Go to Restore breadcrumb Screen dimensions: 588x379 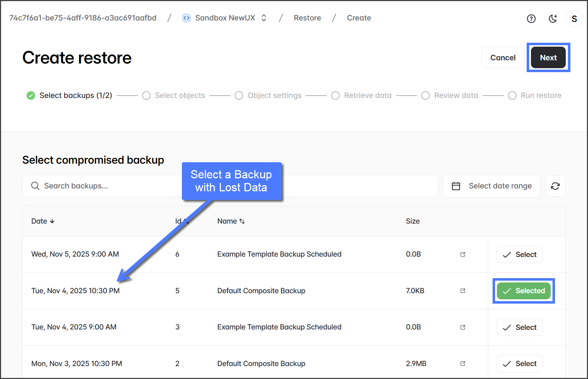click(307, 18)
